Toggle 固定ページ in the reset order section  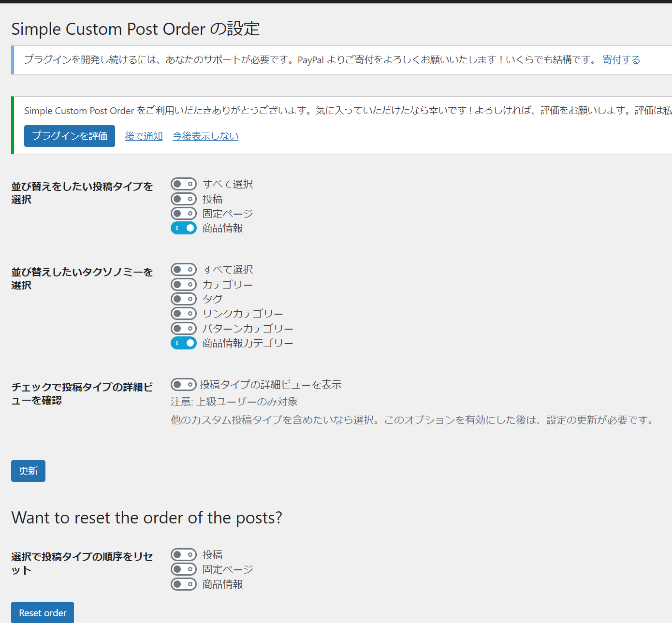tap(184, 569)
